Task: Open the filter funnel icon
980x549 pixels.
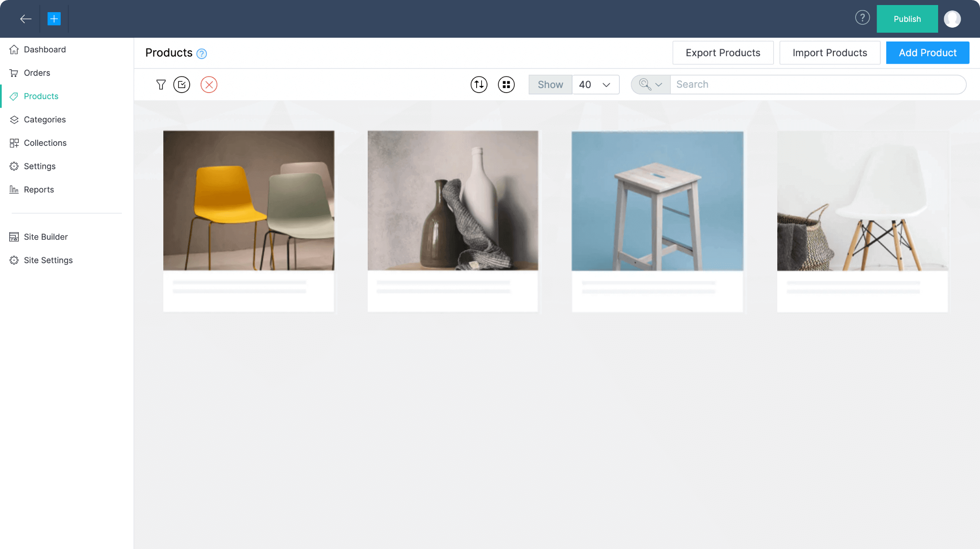Action: 161,85
